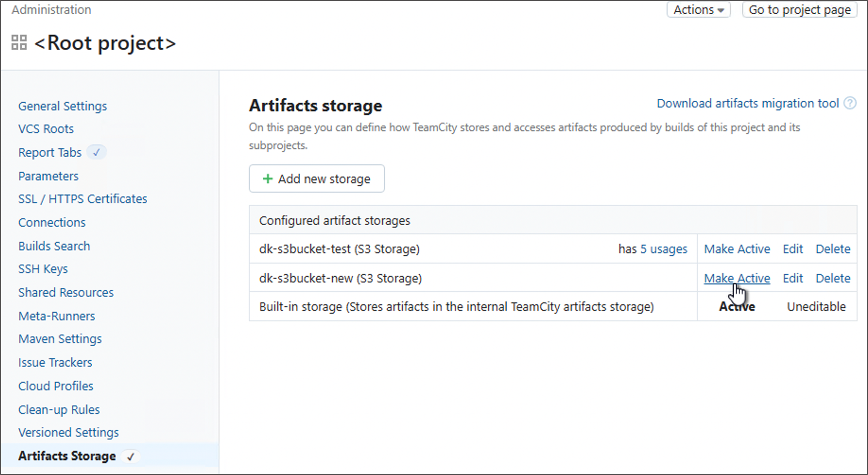Edit the dk-s3bucket-test storage
Screen dimensions: 868x475
click(x=792, y=249)
